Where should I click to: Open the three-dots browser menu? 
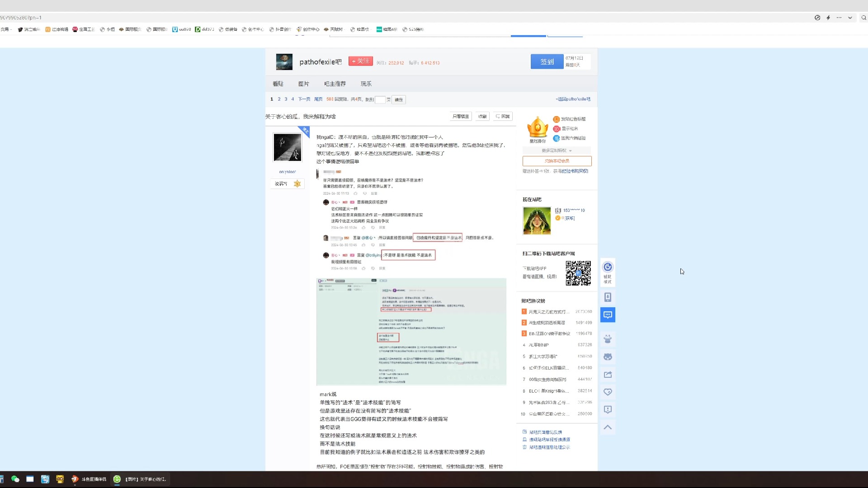839,18
